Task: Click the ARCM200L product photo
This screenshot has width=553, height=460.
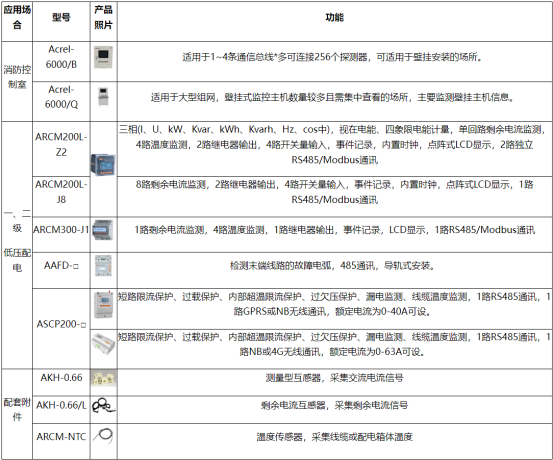Action: pyautogui.click(x=103, y=164)
